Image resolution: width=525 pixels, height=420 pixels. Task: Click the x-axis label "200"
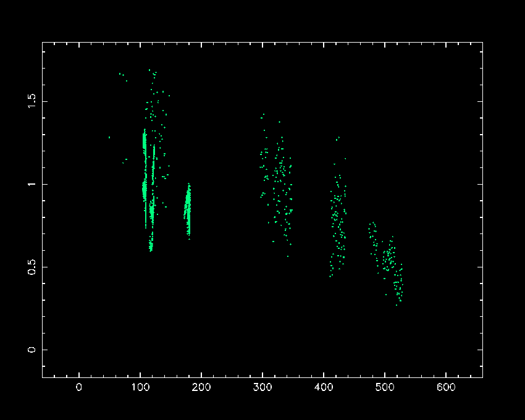pos(201,387)
